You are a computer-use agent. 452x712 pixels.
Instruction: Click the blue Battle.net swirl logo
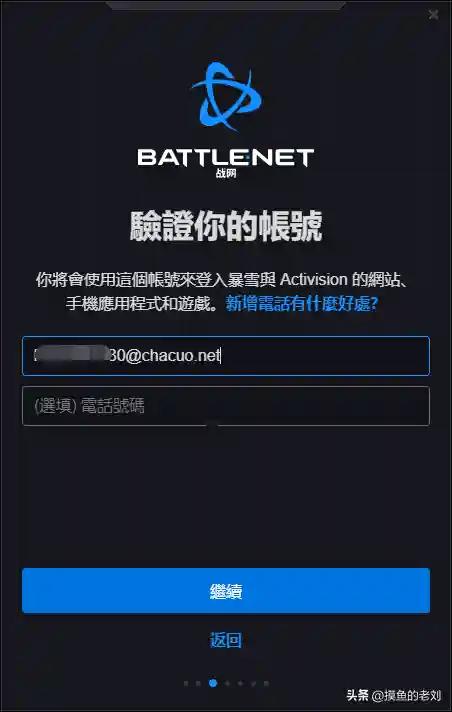(227, 96)
